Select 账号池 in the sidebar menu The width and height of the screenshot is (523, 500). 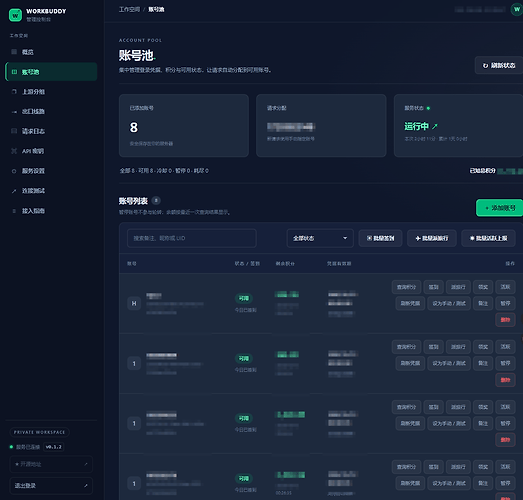[51, 72]
